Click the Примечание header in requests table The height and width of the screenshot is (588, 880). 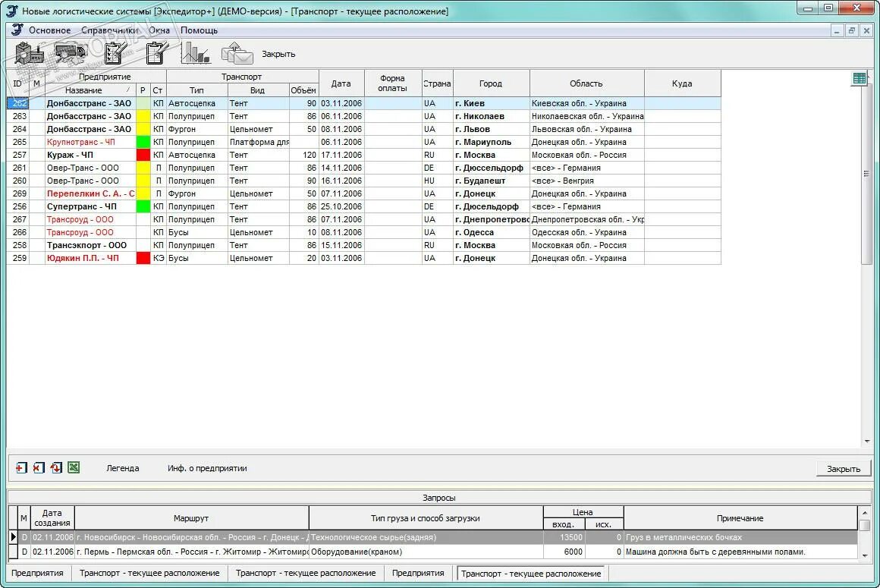pyautogui.click(x=740, y=518)
